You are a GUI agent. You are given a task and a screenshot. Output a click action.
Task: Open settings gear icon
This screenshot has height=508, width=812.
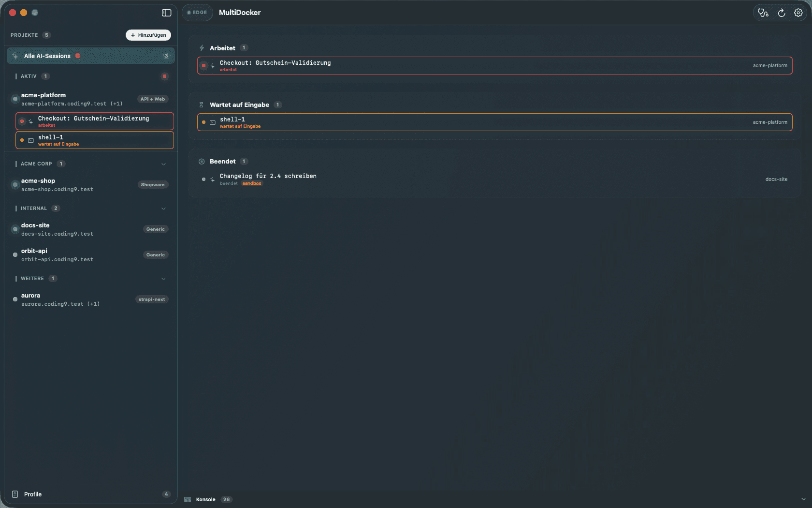coord(798,13)
